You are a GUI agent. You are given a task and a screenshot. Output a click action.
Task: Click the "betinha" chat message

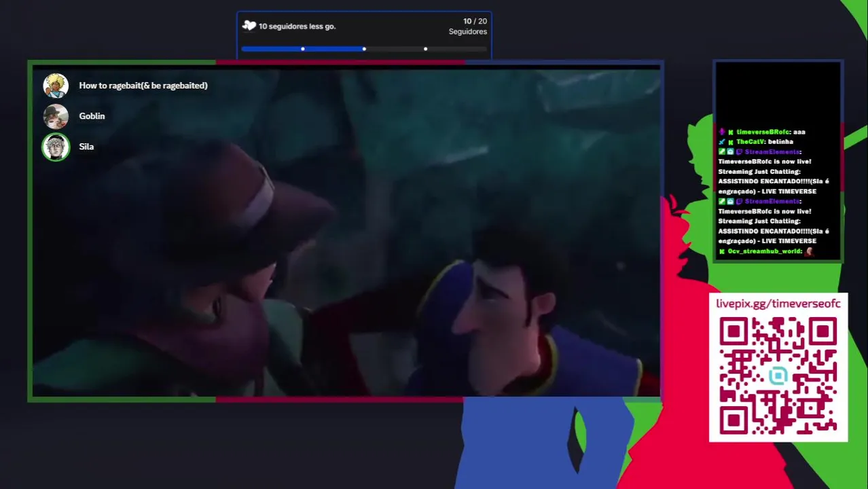780,142
